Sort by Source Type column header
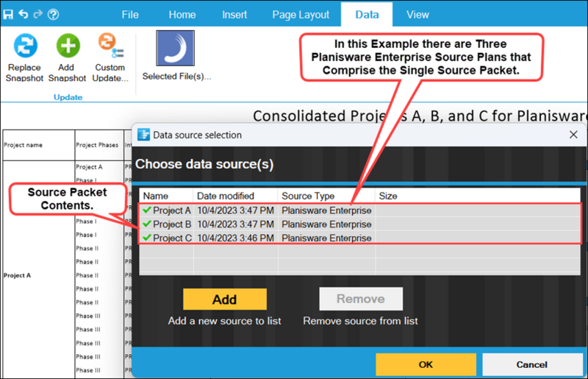The width and height of the screenshot is (588, 379). [x=326, y=196]
